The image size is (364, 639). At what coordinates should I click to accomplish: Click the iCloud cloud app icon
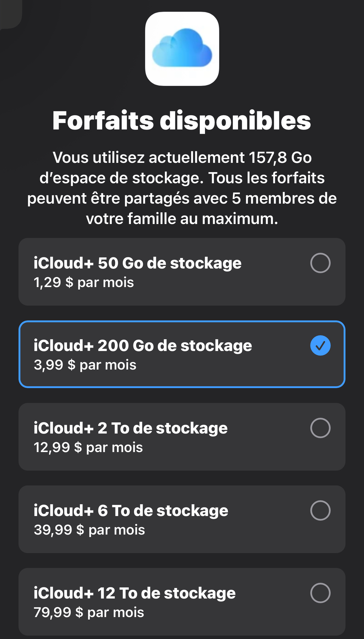pos(182,49)
